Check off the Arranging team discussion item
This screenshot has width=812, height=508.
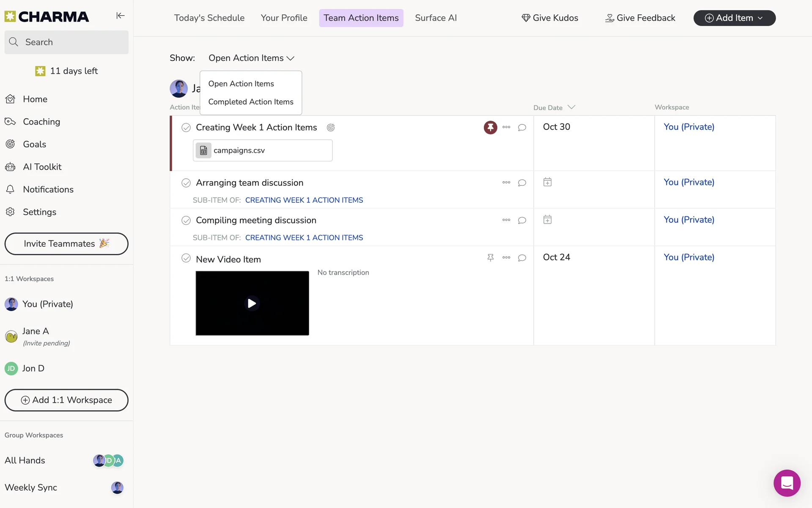186,183
